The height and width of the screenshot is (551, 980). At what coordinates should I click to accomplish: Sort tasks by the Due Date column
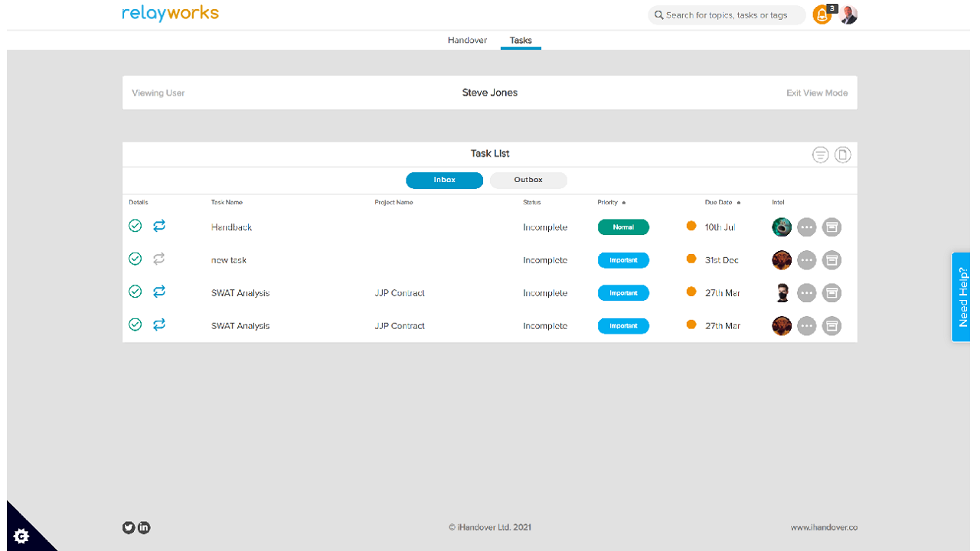[723, 203]
